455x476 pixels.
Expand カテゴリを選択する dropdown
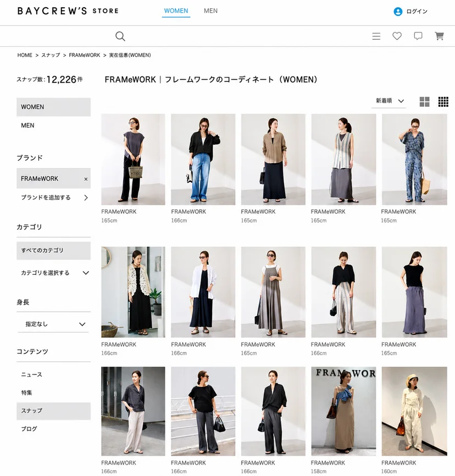pos(86,273)
